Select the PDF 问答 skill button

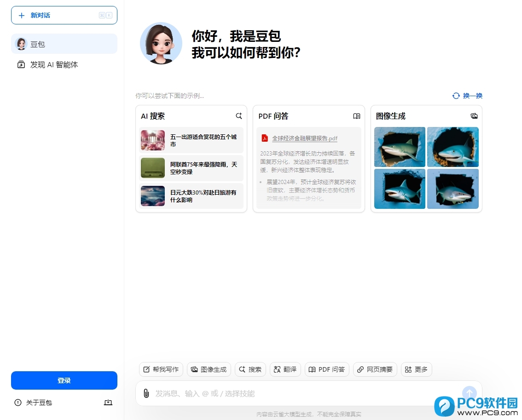[x=327, y=369]
